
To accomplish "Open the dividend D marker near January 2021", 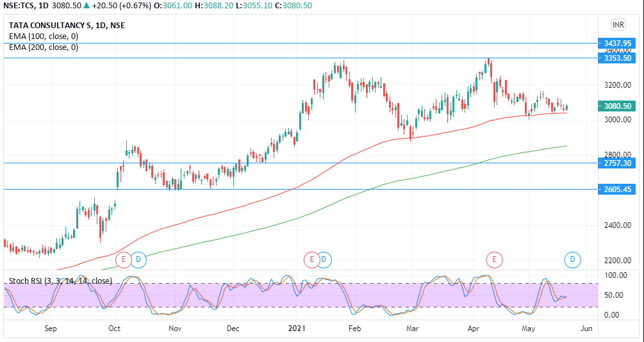I will pyautogui.click(x=324, y=259).
